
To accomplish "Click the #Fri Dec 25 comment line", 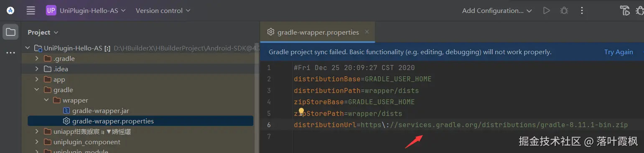I will [x=354, y=68].
